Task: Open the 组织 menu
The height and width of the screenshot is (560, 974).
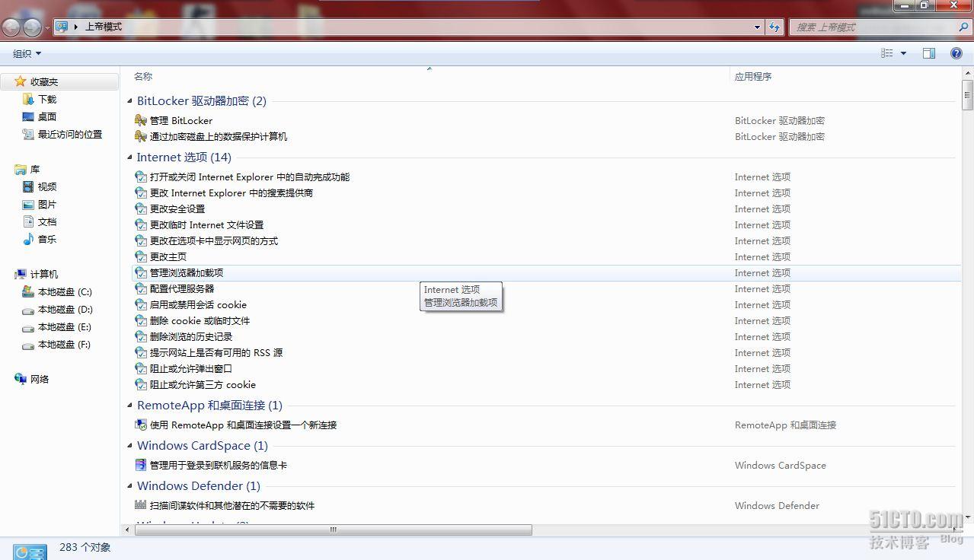Action: 27,53
